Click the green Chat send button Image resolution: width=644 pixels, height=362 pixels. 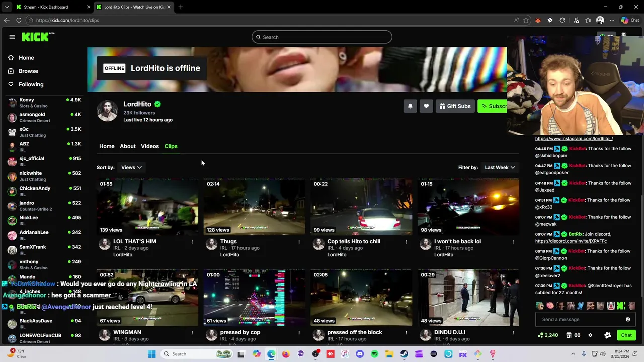click(x=626, y=335)
